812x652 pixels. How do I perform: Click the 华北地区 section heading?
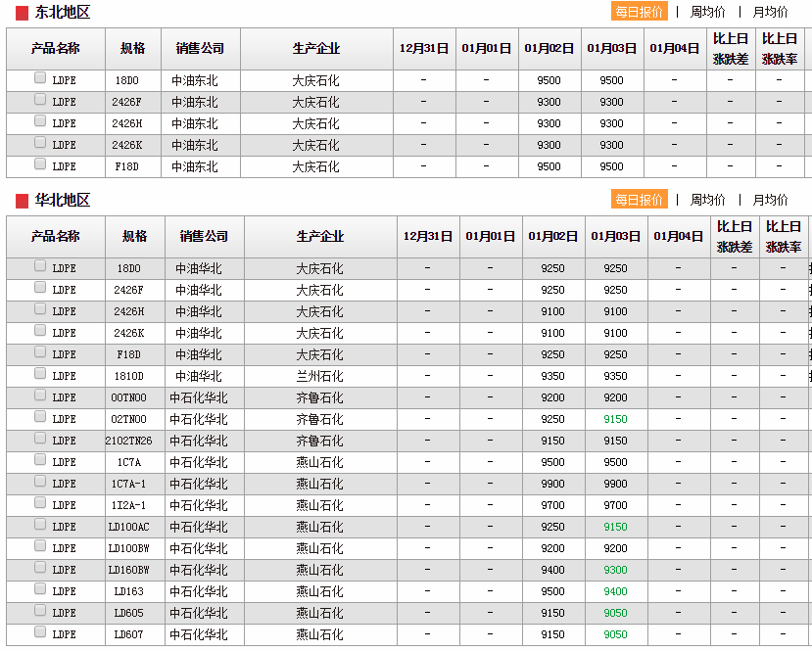(62, 200)
